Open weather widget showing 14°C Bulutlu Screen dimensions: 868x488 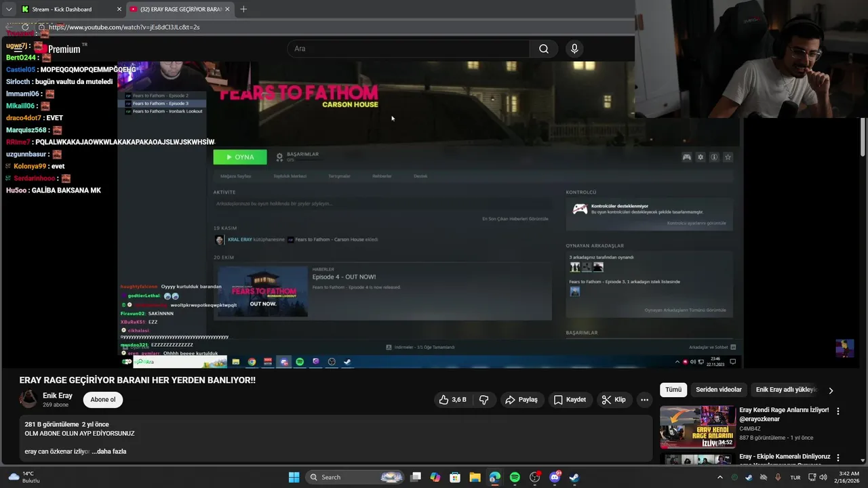(x=24, y=477)
